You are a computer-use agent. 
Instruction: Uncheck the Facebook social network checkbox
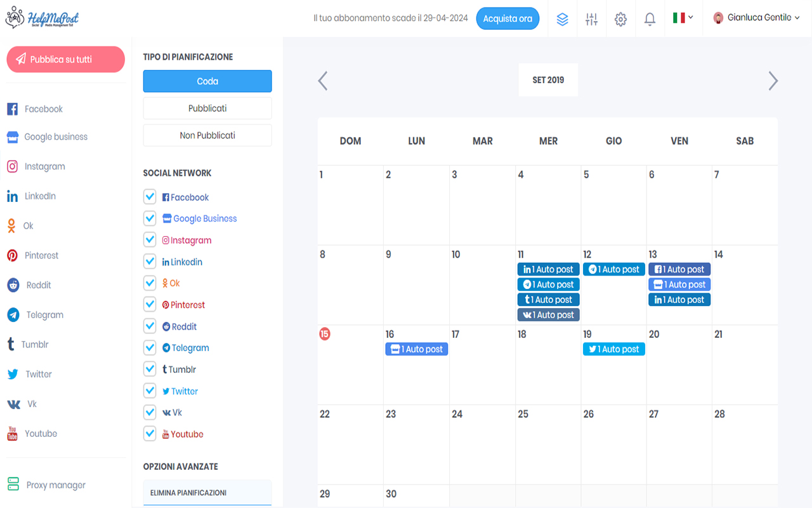[x=150, y=197]
